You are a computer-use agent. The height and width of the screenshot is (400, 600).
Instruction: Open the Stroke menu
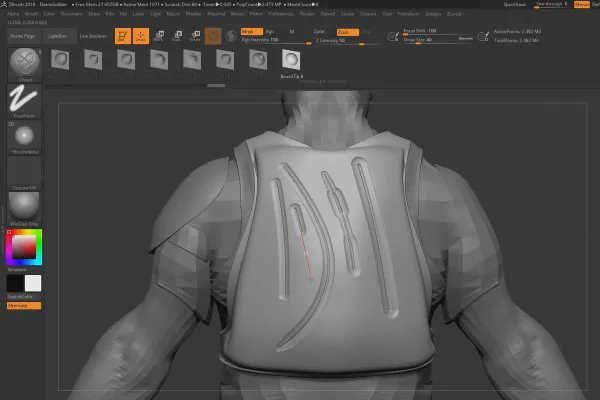(x=347, y=14)
